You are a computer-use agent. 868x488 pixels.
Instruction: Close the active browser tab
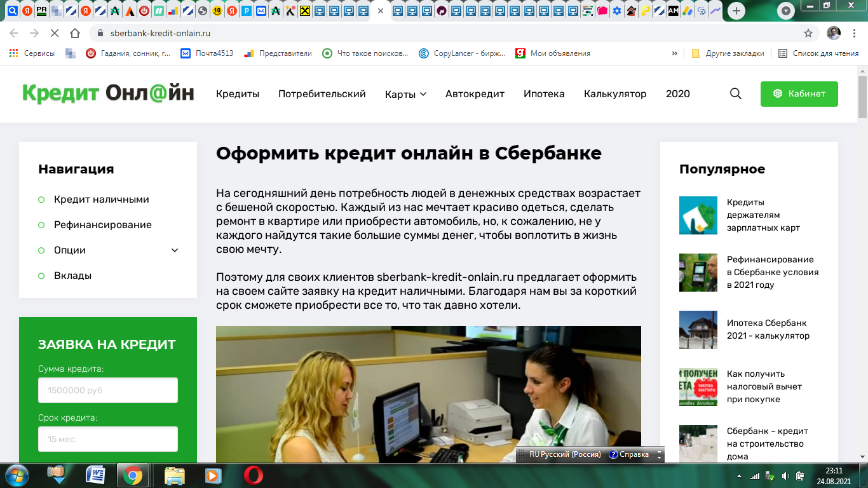381,11
